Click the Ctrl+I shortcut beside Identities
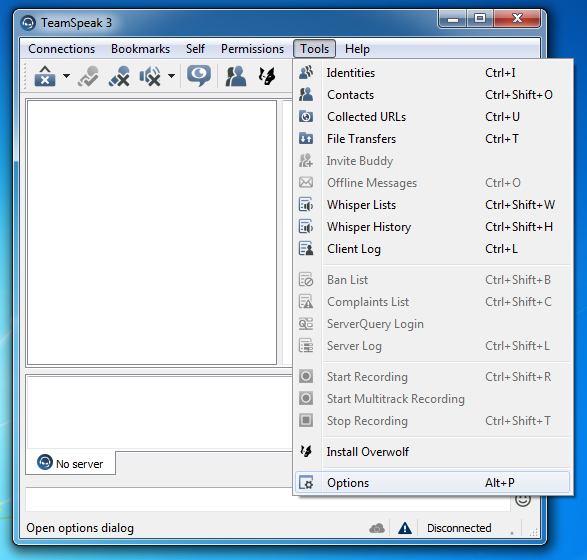587x560 pixels. click(500, 73)
